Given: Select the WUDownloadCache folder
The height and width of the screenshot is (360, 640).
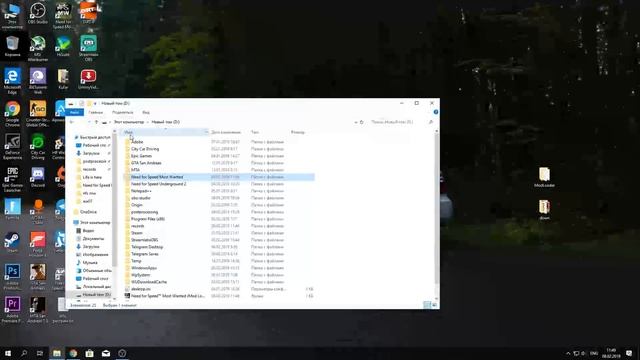Looking at the screenshot, I should 149,282.
